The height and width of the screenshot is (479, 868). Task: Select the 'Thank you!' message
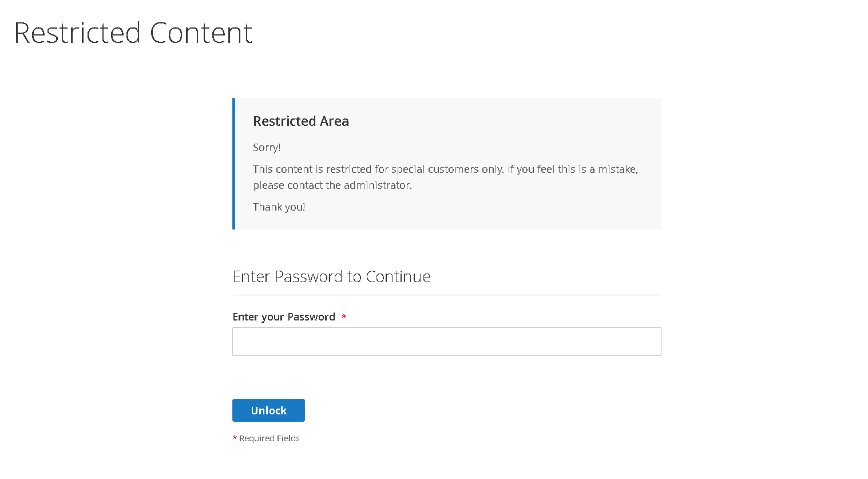(279, 207)
